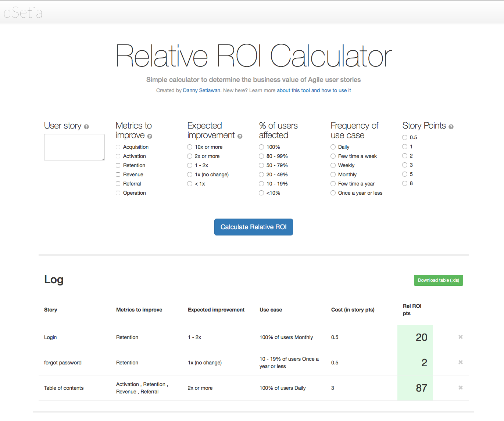504x421 pixels.
Task: Choose 8 story points option
Action: tap(405, 183)
